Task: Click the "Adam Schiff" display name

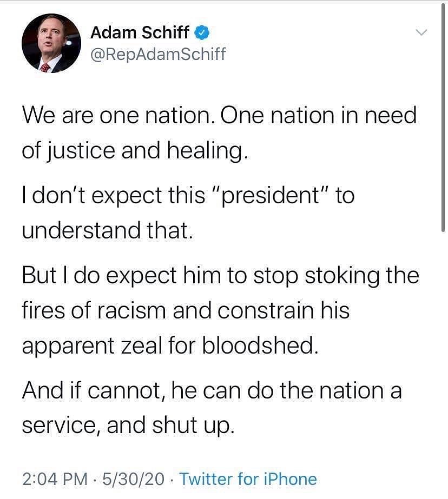Action: [x=140, y=33]
